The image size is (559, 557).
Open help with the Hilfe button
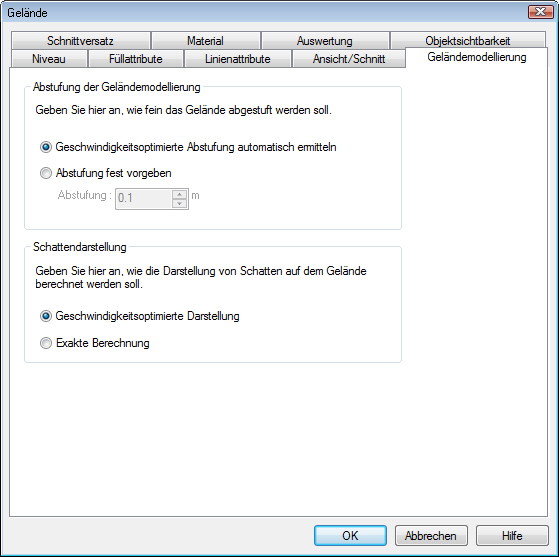click(x=512, y=535)
